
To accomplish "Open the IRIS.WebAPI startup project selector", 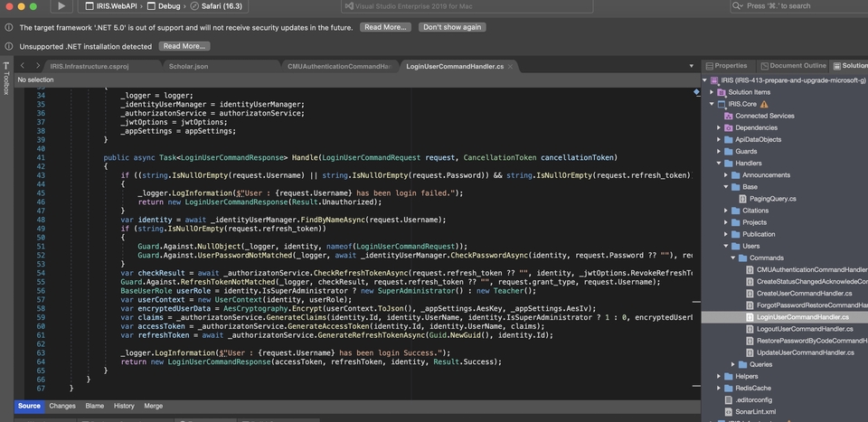I will click(112, 6).
